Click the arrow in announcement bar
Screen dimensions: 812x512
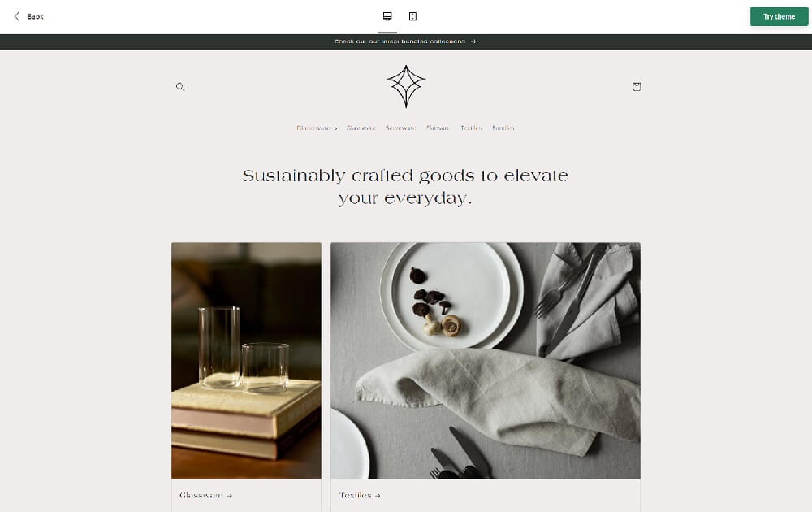(x=473, y=41)
